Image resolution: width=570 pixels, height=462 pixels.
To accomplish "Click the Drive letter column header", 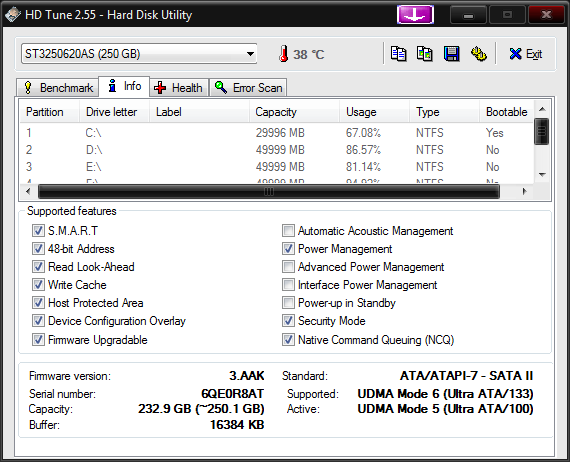I will click(x=114, y=112).
